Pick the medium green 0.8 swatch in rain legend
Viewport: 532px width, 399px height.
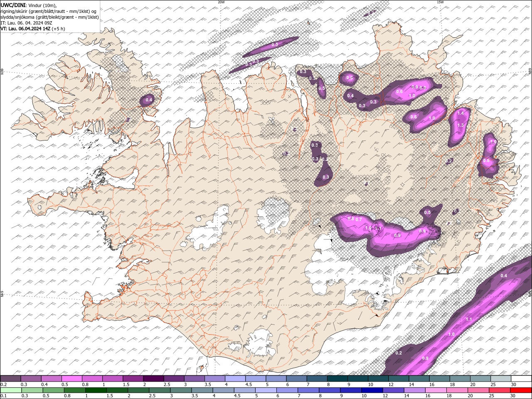74,390
